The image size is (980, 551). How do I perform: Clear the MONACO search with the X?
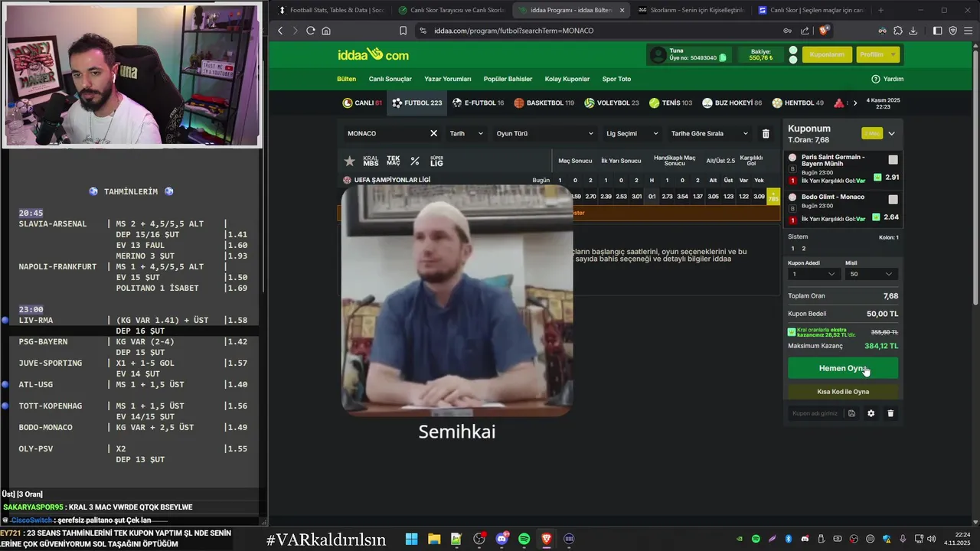[x=433, y=133]
